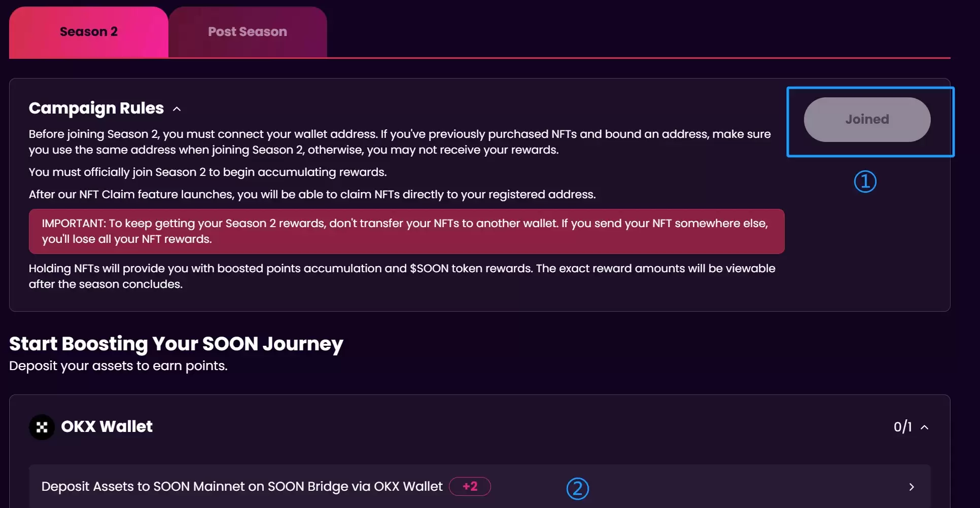980x508 pixels.
Task: Click the Start Boosting Your SOON Journey heading
Action: tap(176, 344)
